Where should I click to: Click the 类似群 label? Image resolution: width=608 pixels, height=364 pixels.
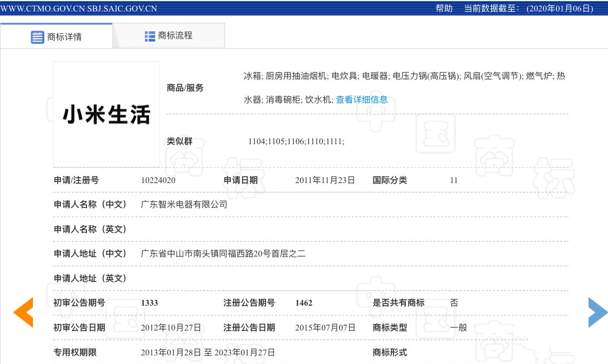(x=179, y=141)
